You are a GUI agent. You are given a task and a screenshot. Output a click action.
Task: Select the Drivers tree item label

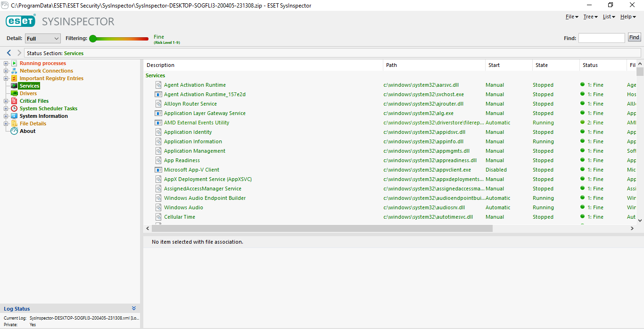pyautogui.click(x=28, y=93)
